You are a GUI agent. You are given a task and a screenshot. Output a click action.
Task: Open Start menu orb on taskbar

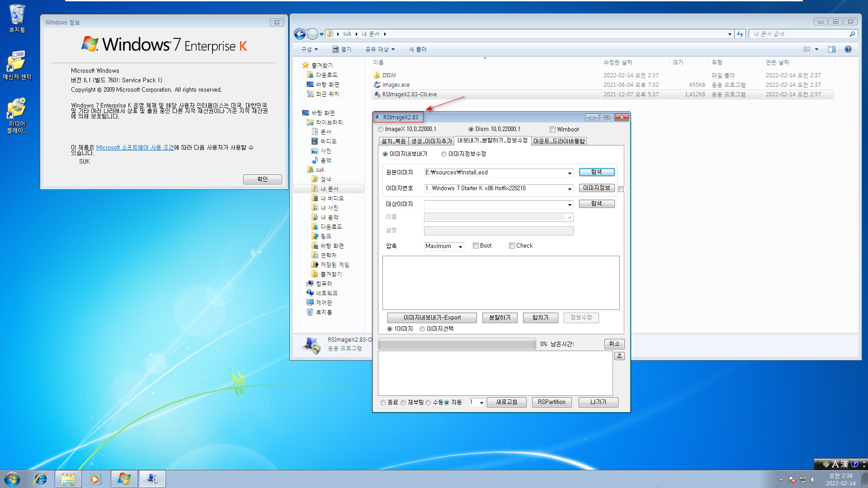(x=12, y=479)
